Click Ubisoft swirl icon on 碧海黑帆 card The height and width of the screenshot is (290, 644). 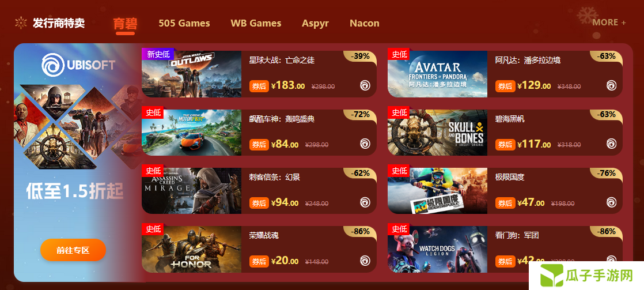pos(612,144)
